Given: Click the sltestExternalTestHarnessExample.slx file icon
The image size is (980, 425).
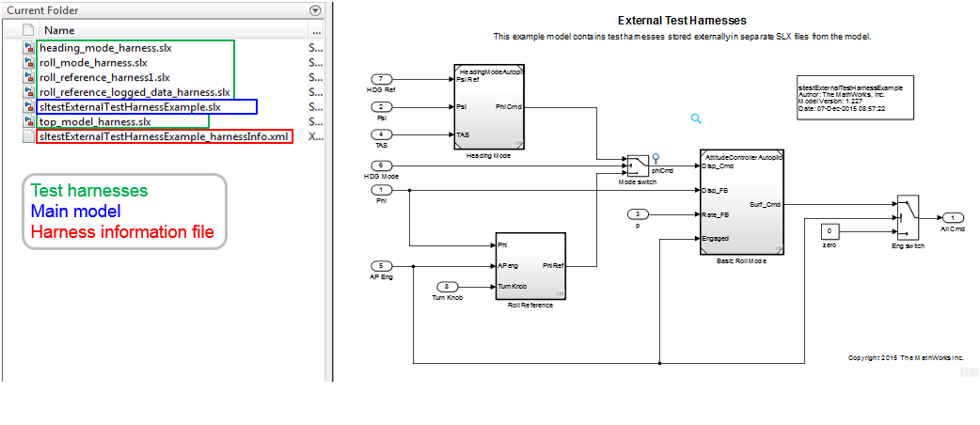Looking at the screenshot, I should point(28,107).
